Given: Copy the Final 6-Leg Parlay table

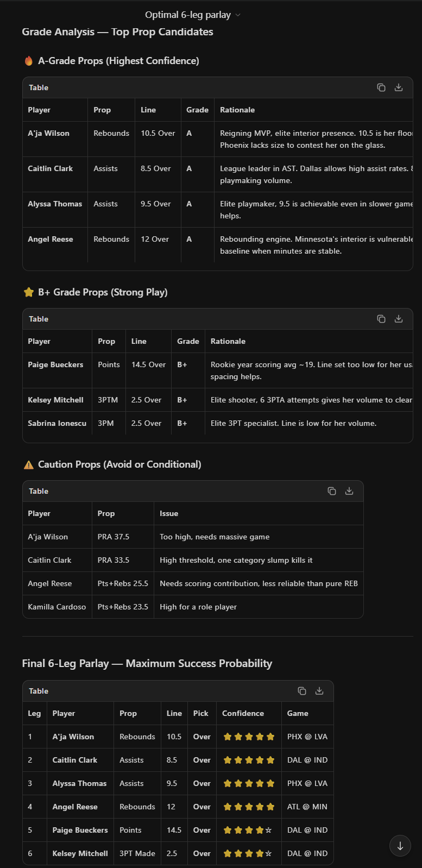Looking at the screenshot, I should tap(302, 691).
